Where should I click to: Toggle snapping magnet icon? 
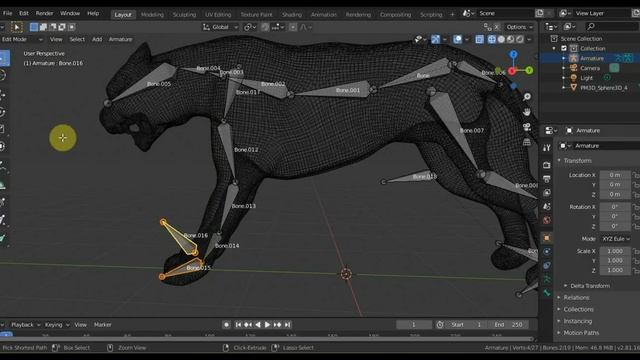pyautogui.click(x=265, y=27)
